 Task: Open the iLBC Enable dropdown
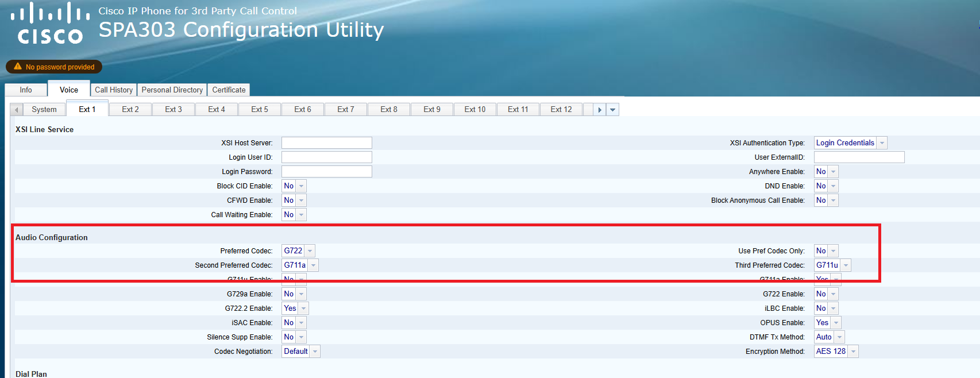[x=826, y=308]
